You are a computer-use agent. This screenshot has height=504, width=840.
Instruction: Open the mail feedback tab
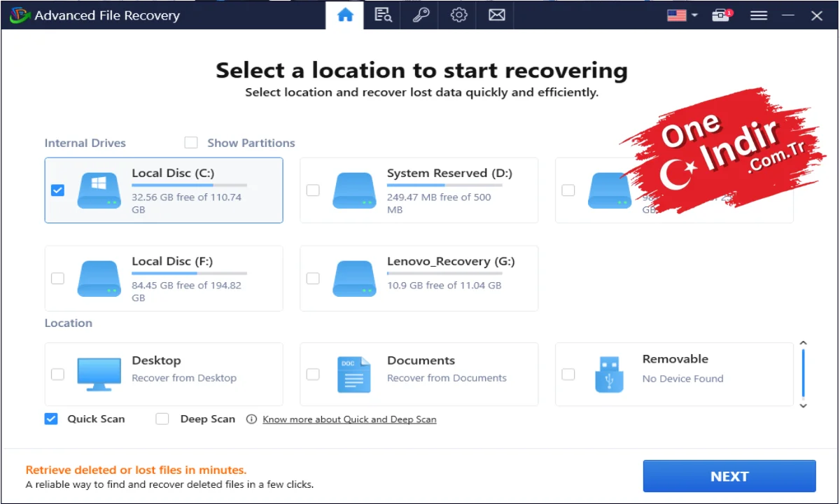497,15
